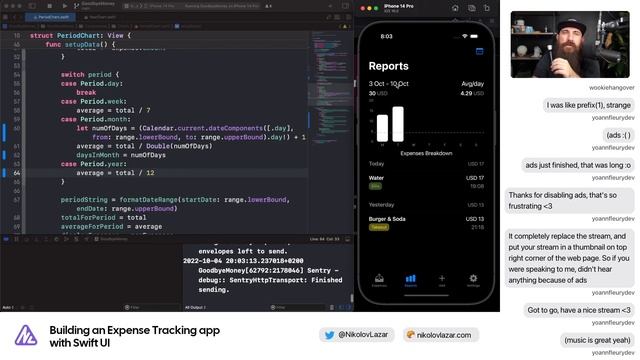Click the Avg/day label in Reports
Screen dimensions: 640x360
coord(472,84)
